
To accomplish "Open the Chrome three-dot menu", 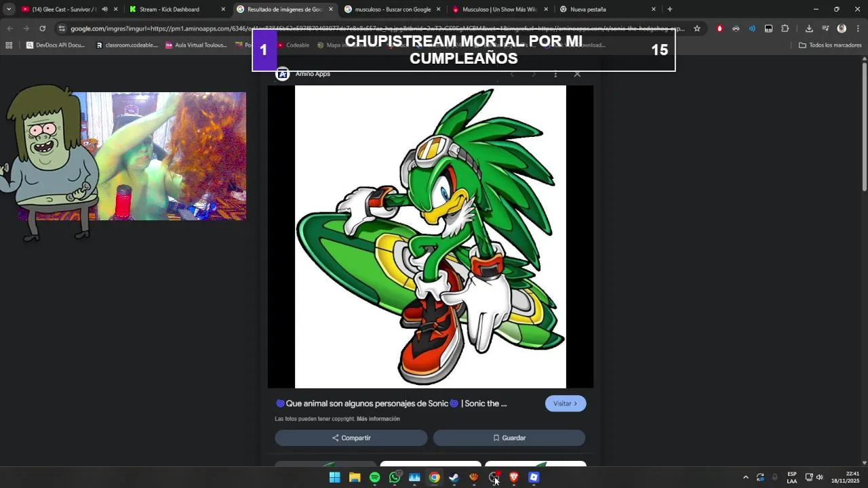I will (x=858, y=28).
